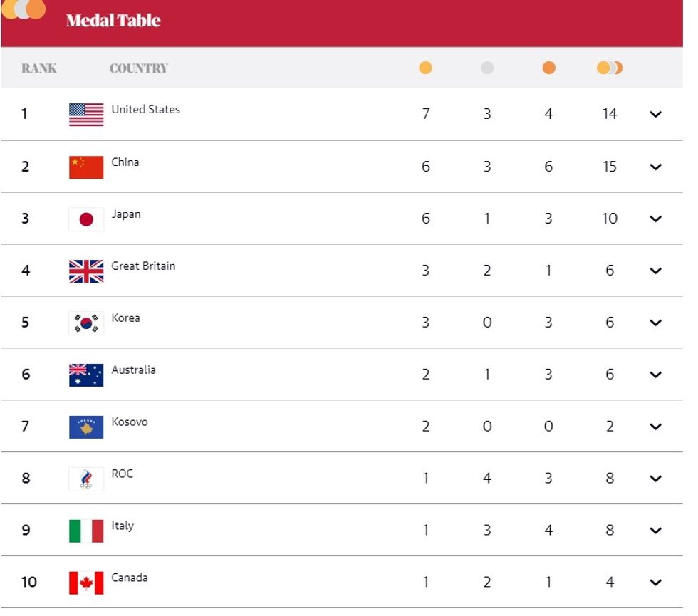Click the bronze medal column header
This screenshot has width=698, height=616.
pos(548,68)
